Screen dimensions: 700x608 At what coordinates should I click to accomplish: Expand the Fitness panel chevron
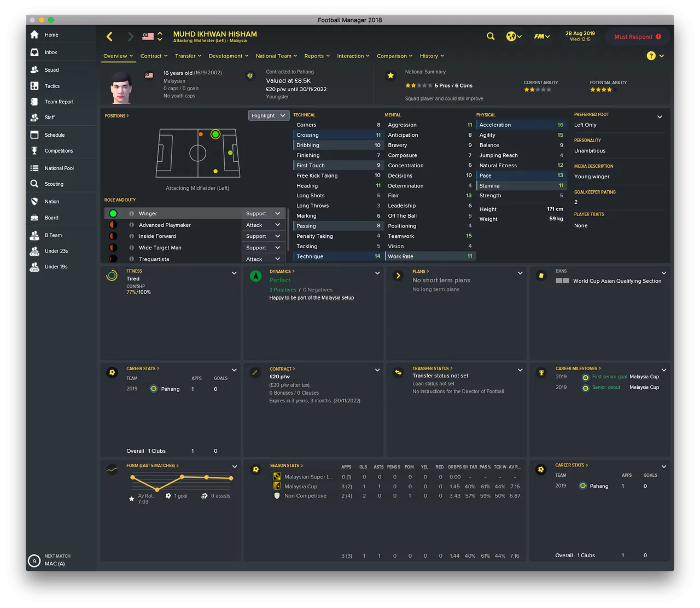pyautogui.click(x=234, y=273)
